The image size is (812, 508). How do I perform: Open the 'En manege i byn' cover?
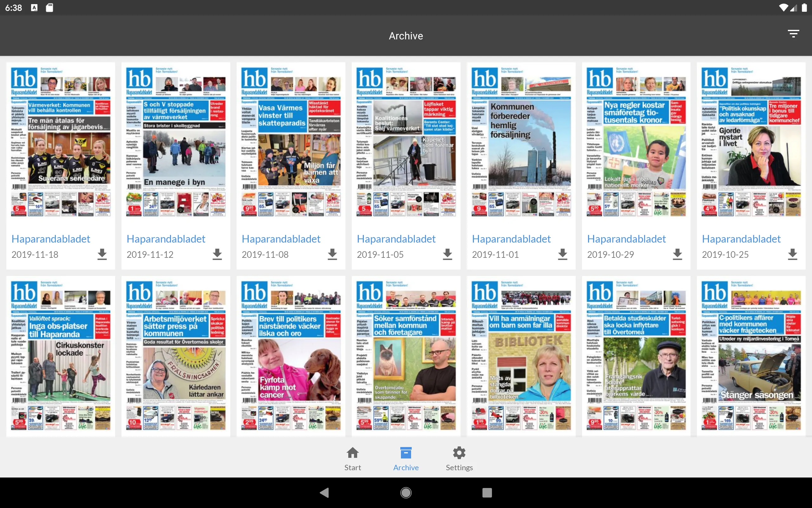coord(176,142)
